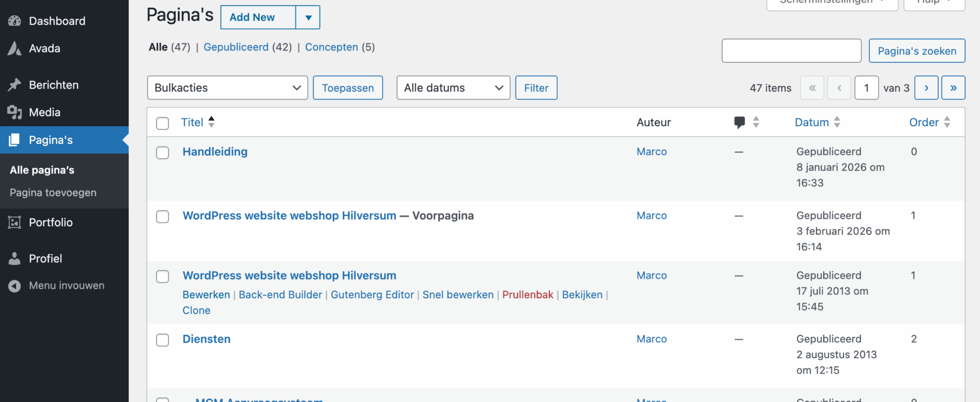
Task: Sort by Order using sort arrows
Action: click(x=947, y=122)
